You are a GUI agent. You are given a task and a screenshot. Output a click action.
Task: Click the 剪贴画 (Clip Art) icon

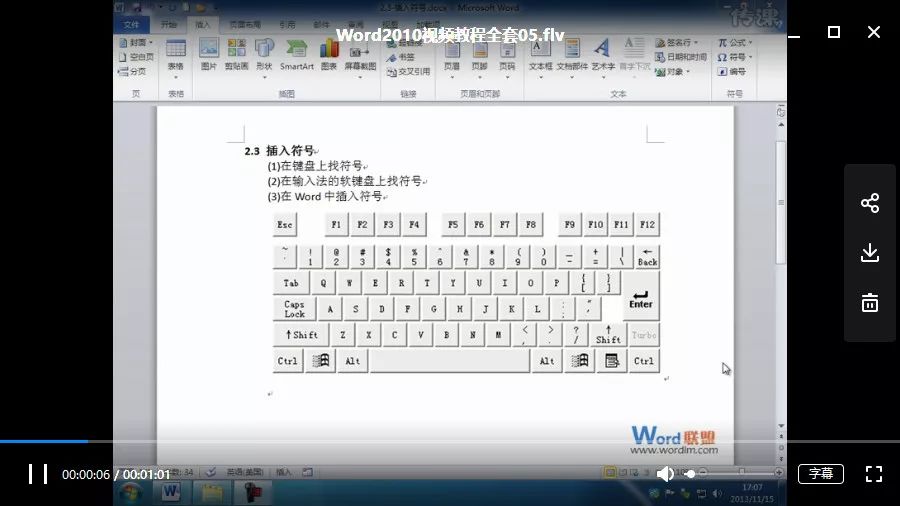[x=236, y=55]
